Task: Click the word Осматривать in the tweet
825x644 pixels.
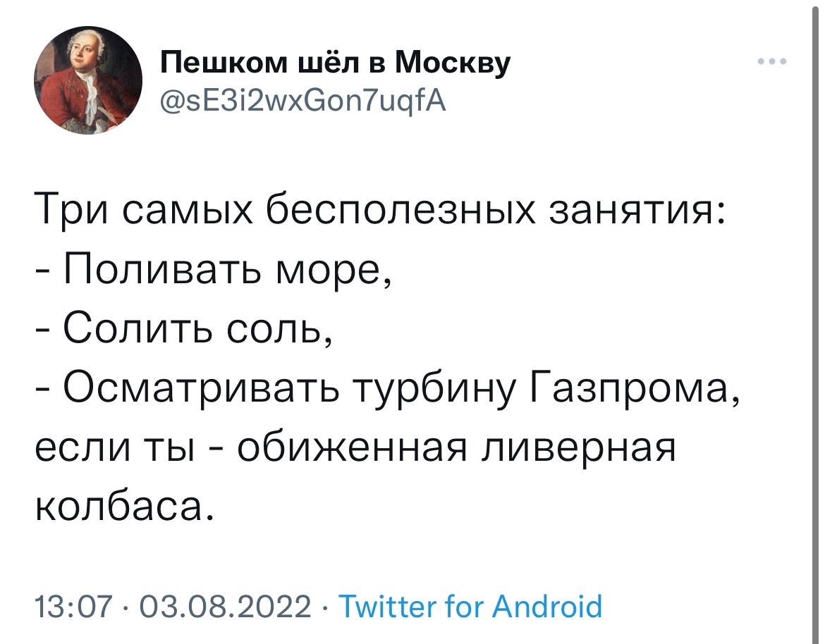Action: (202, 390)
